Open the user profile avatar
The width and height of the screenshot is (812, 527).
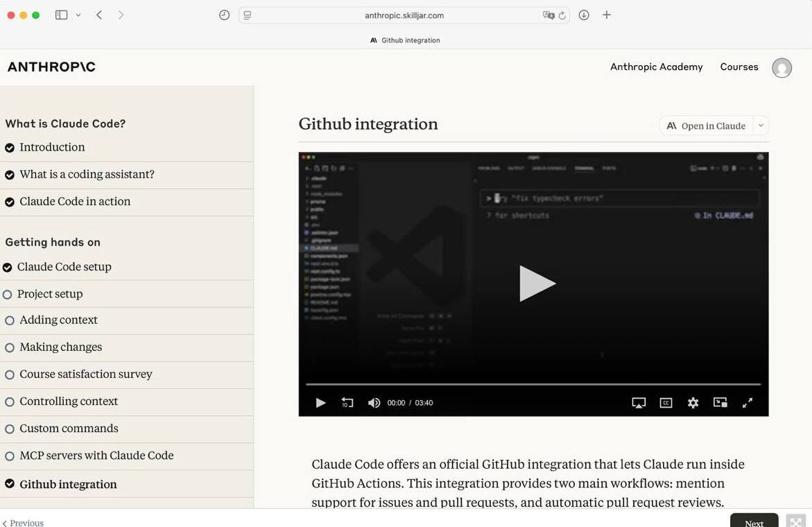(x=781, y=68)
